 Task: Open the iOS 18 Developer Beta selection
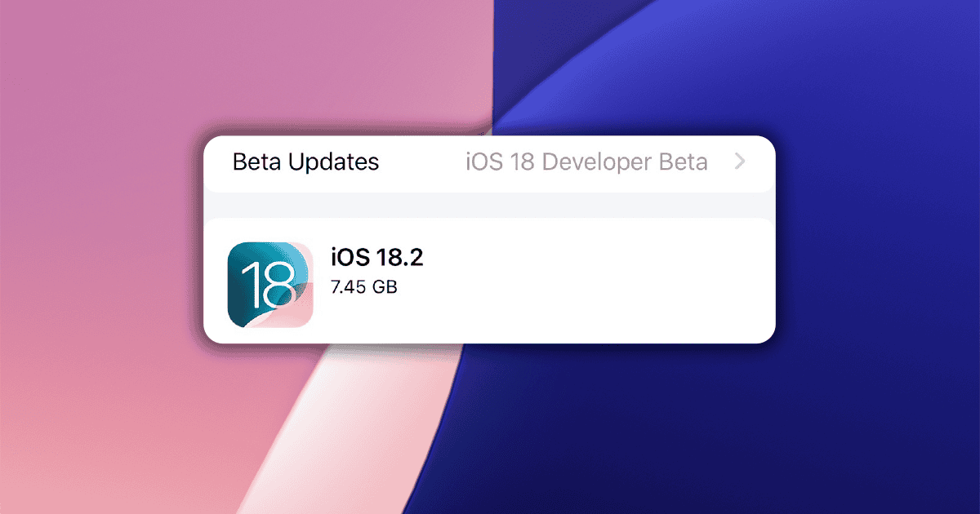click(x=586, y=162)
